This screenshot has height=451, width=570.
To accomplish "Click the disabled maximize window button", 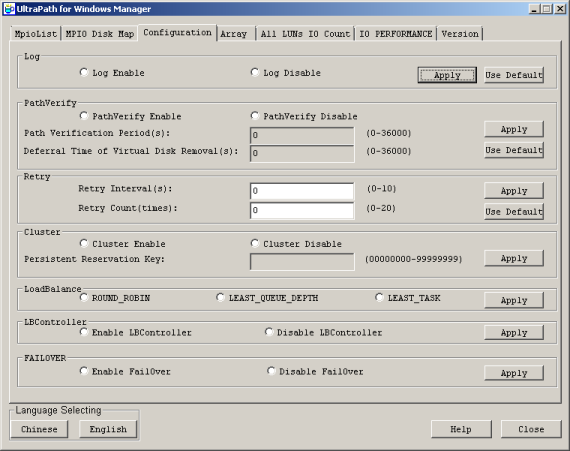I will click(x=546, y=9).
